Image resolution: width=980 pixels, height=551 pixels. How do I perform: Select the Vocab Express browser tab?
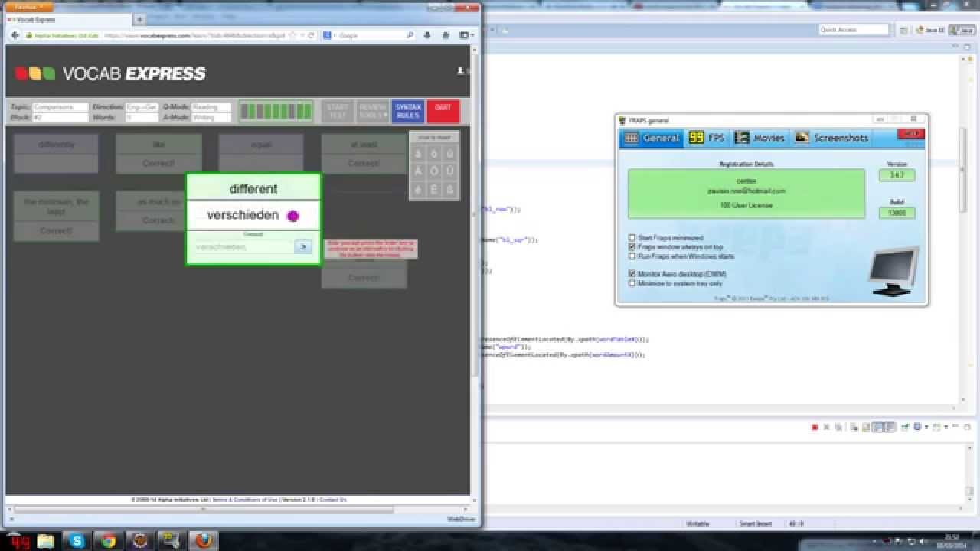67,20
